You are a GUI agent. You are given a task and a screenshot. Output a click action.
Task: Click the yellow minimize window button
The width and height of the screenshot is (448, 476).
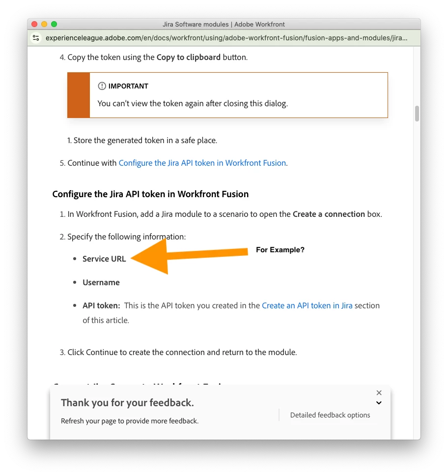click(x=44, y=24)
